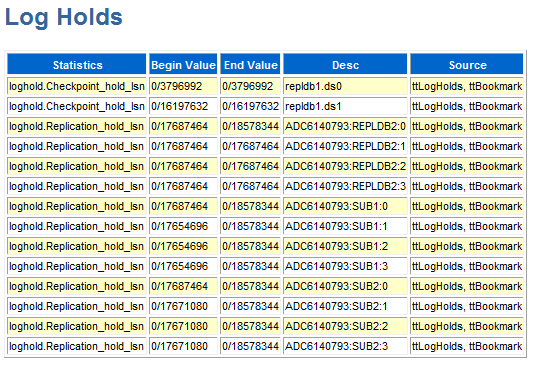Click the Statistics column header
This screenshot has width=535, height=366.
point(77,64)
